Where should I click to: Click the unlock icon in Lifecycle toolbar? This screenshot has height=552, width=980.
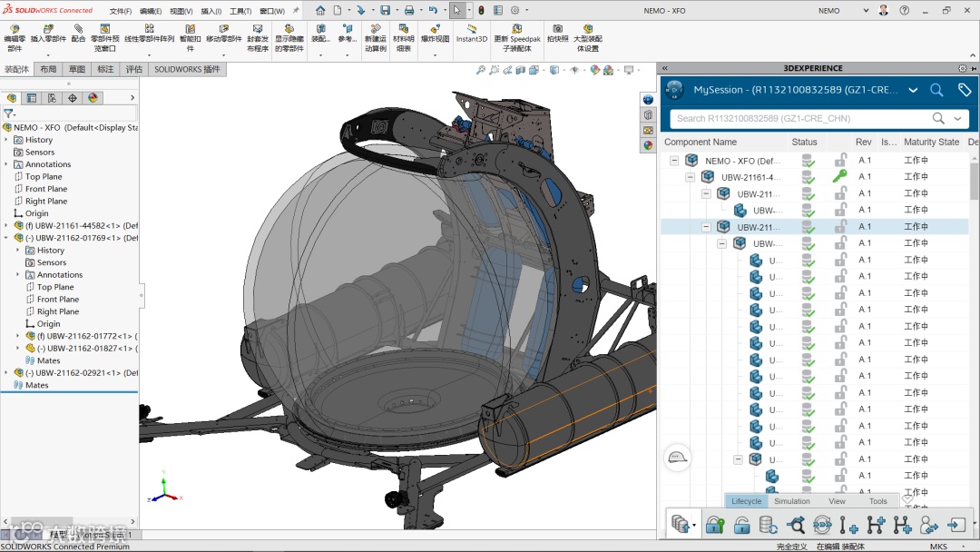tap(741, 525)
